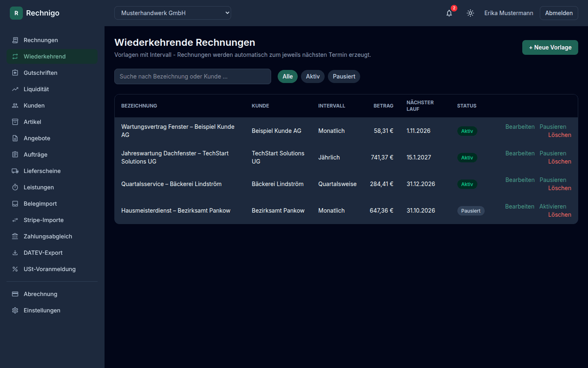The height and width of the screenshot is (368, 588).
Task: Filter templates by Pausiert
Action: tap(344, 76)
